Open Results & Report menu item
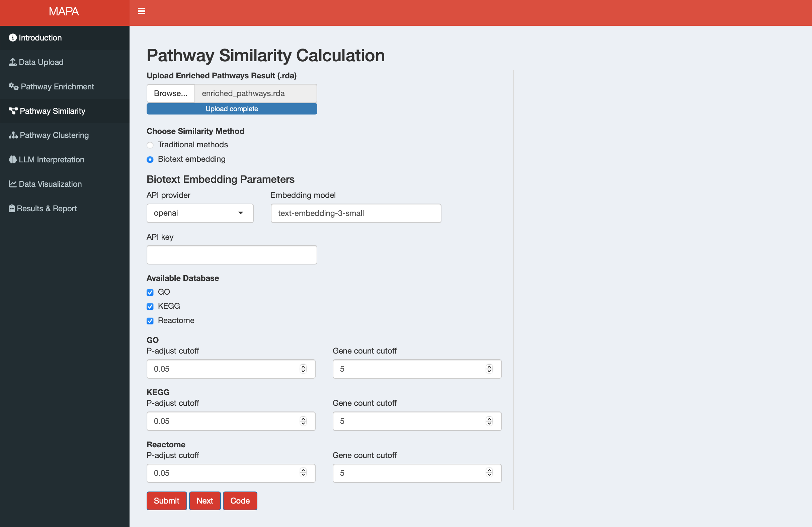The width and height of the screenshot is (812, 527). pyautogui.click(x=65, y=209)
